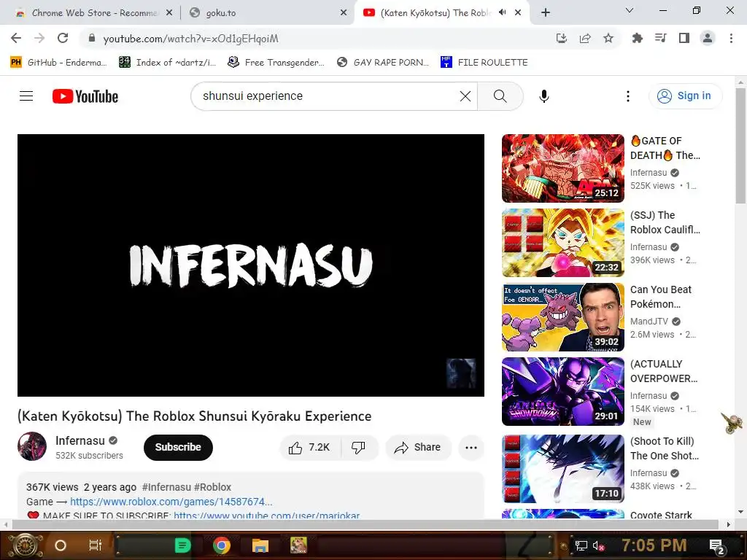Go forward with browser forward arrow

[x=39, y=38]
